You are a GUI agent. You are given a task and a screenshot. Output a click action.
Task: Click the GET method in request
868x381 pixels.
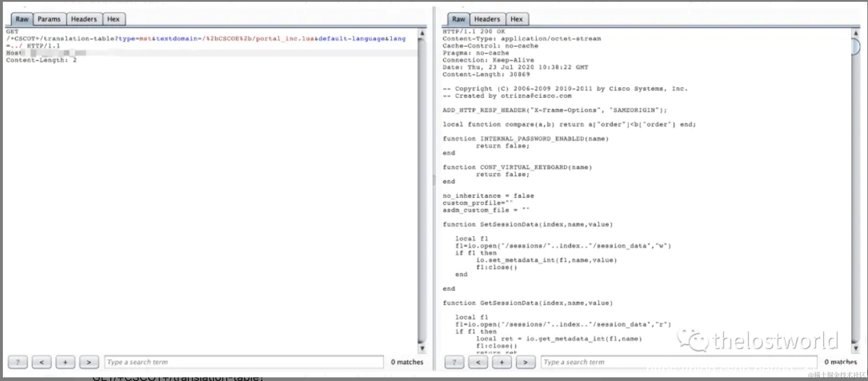pyautogui.click(x=12, y=32)
